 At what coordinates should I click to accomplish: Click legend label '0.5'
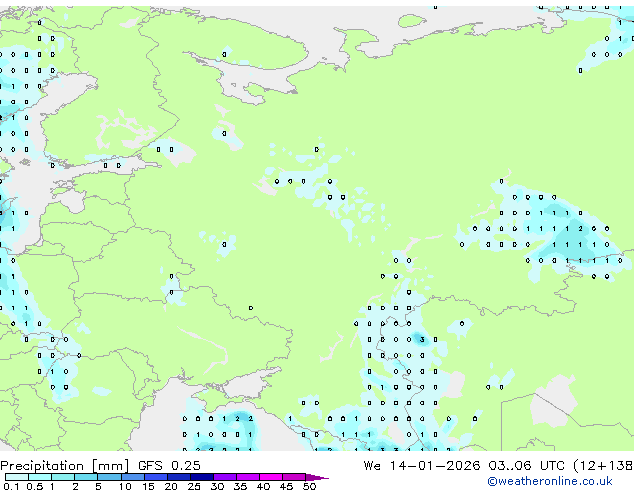click(34, 486)
